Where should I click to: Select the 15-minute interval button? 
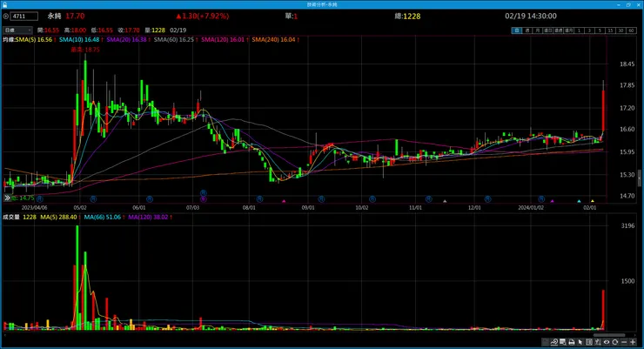pos(610,30)
